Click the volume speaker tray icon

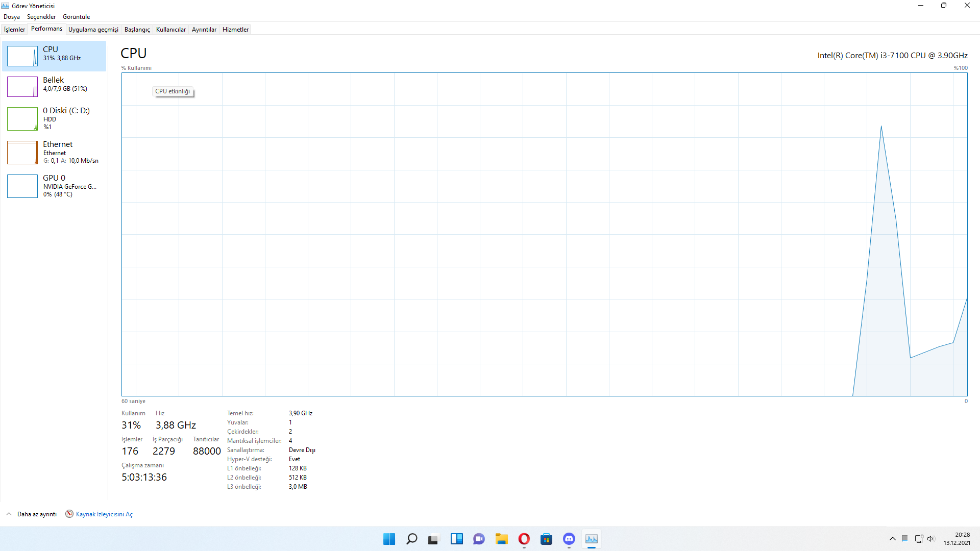pos(930,539)
